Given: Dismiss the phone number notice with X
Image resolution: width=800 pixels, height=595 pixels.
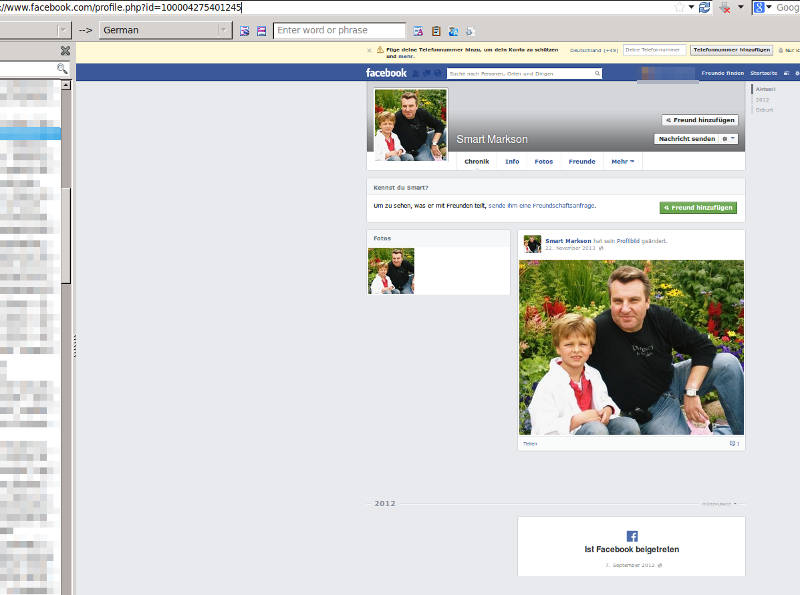Looking at the screenshot, I should pos(369,50).
